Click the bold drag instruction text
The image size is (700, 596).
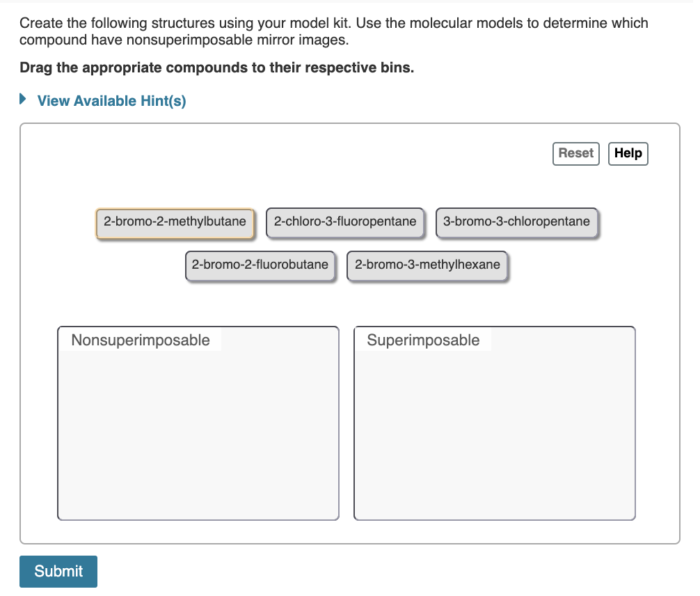(217, 68)
